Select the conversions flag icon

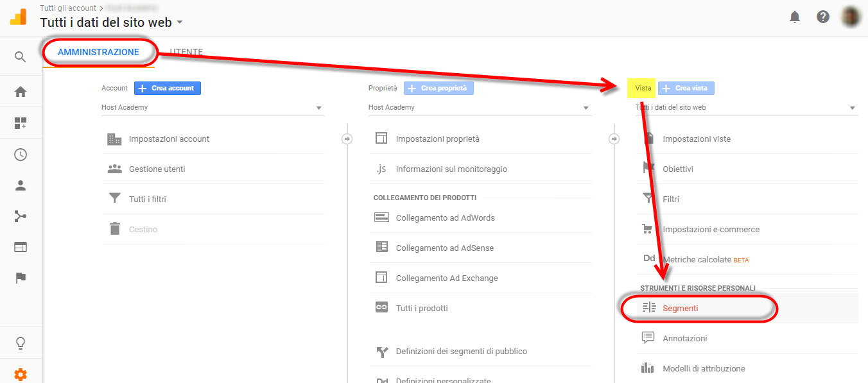[20, 277]
